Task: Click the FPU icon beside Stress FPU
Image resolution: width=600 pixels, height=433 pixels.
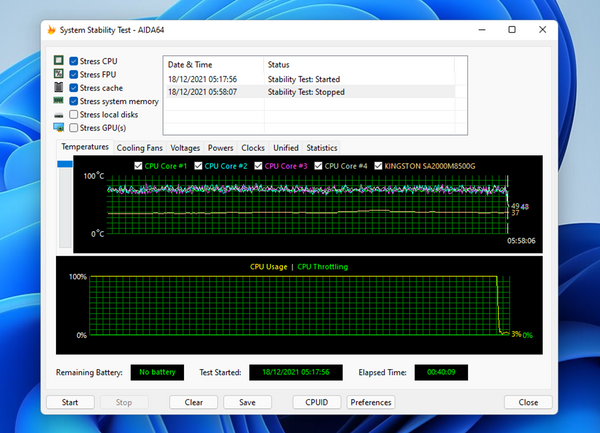Action: pyautogui.click(x=59, y=74)
